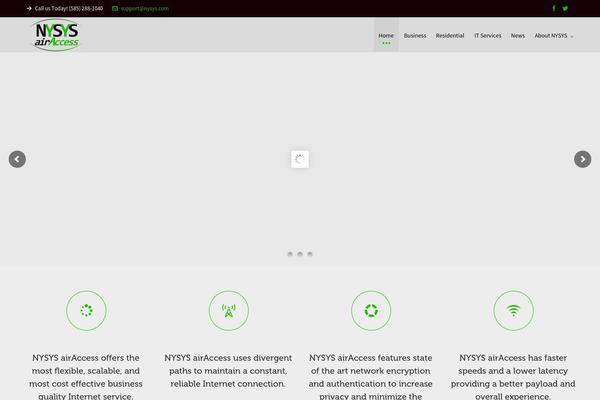Click the arrow icon before Call us Today
Screen dimensions: 600x400
click(x=29, y=8)
